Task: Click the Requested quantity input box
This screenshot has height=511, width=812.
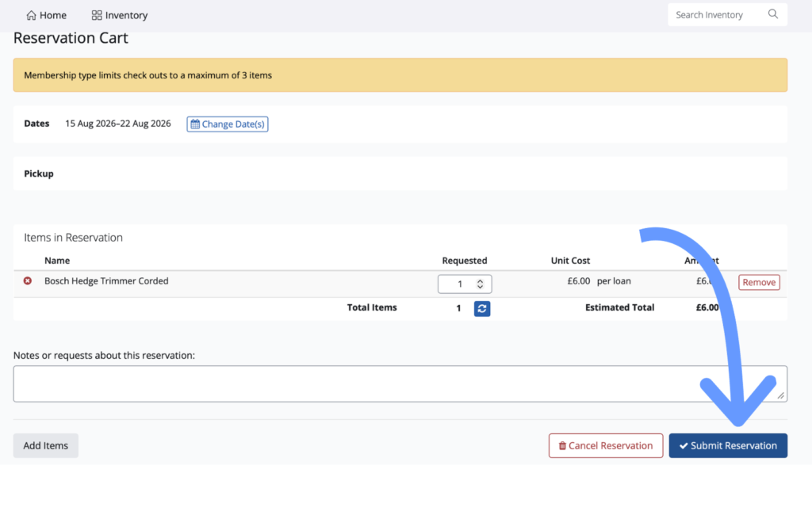Action: (x=465, y=284)
